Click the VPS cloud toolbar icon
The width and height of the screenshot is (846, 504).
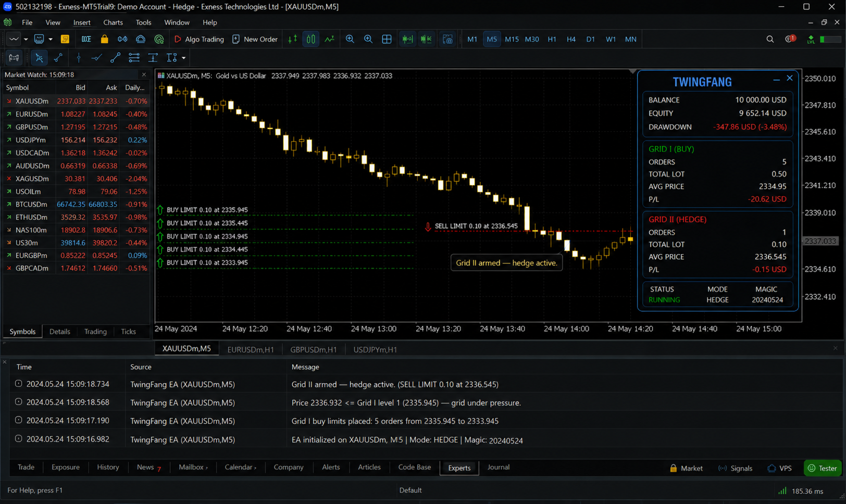[141, 39]
